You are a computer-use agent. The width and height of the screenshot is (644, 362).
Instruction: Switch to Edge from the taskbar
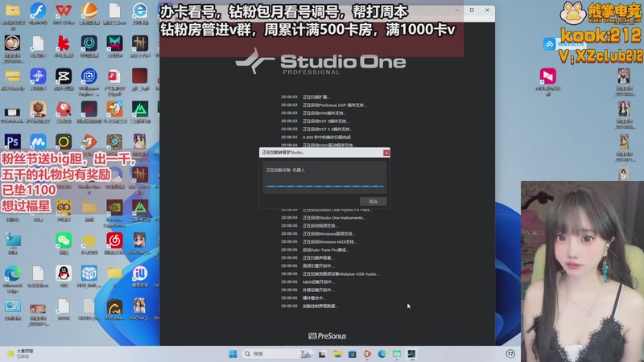pyautogui.click(x=382, y=354)
